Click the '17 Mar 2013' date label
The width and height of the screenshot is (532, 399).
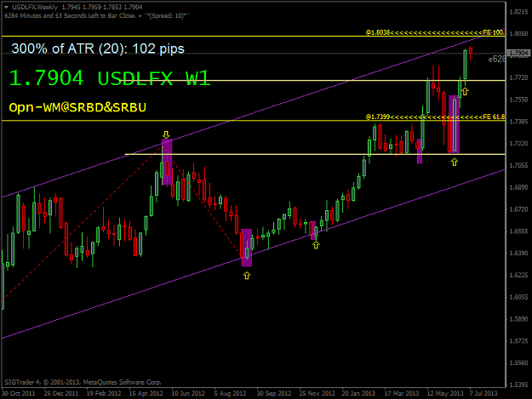[402, 393]
